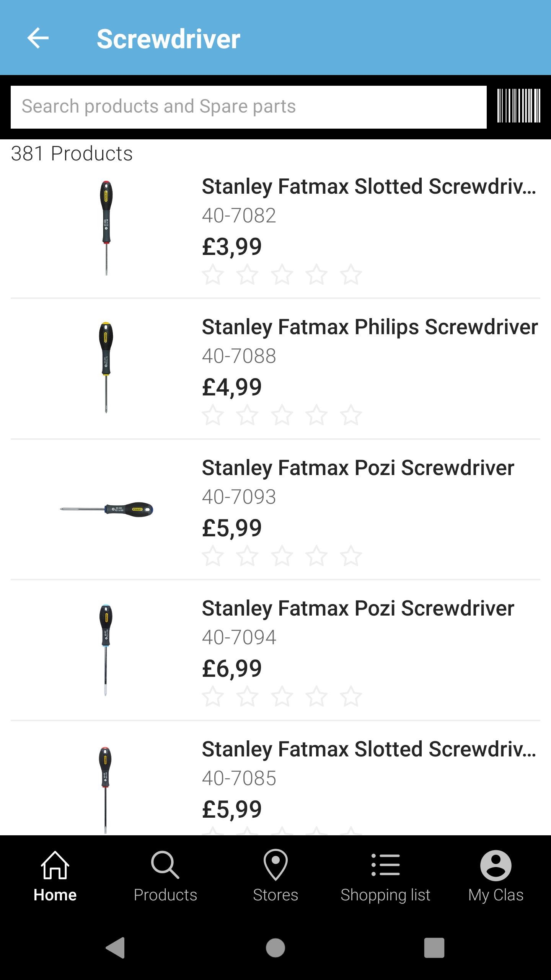The width and height of the screenshot is (551, 980).
Task: Click the fifth star on item 40-7082
Action: [351, 274]
